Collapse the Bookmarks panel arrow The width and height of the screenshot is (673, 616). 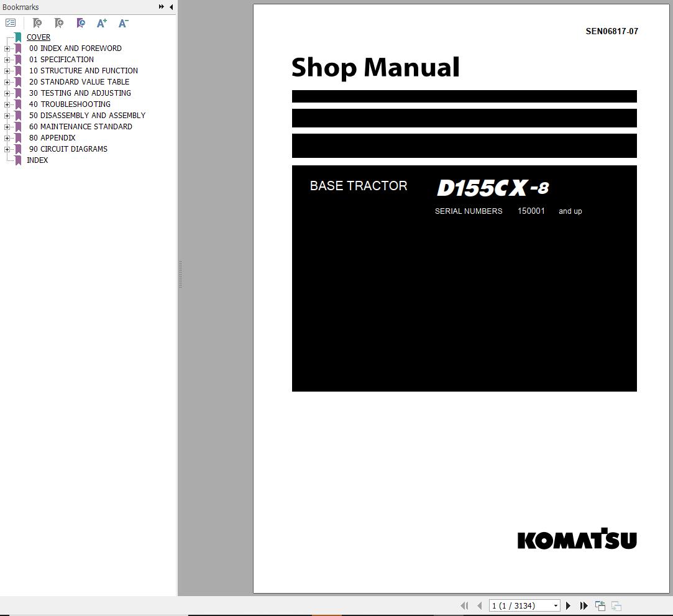[171, 7]
